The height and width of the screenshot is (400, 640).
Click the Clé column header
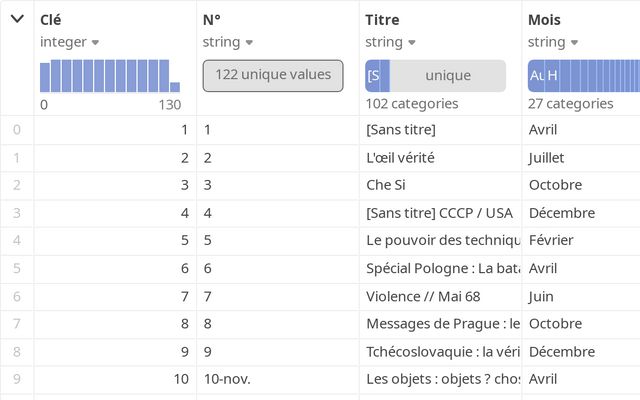(51, 19)
